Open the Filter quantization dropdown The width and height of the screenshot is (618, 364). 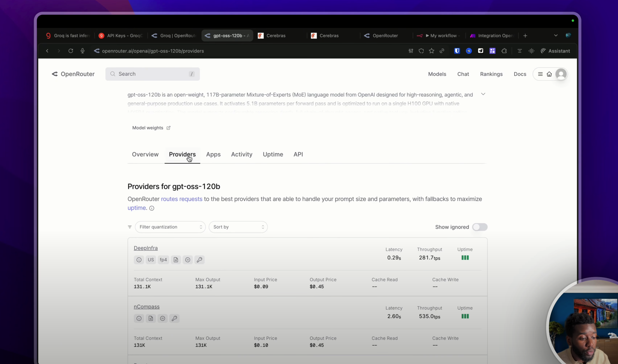(x=170, y=227)
